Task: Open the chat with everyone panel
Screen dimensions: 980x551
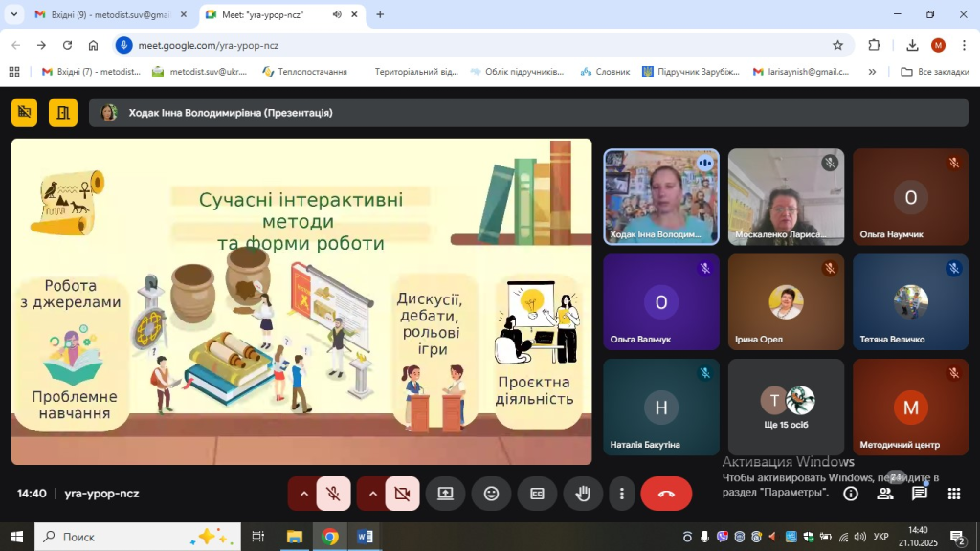Action: (x=920, y=494)
